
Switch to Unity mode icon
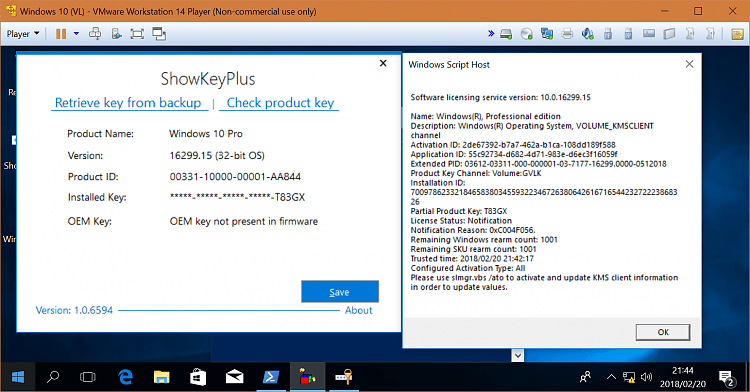(x=159, y=34)
